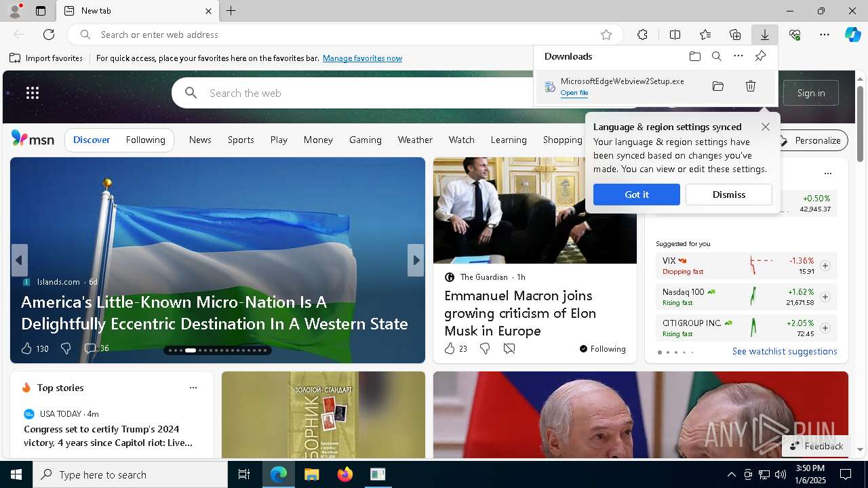Open Settings and more menu
Viewport: 868px width, 488px height.
[x=825, y=35]
